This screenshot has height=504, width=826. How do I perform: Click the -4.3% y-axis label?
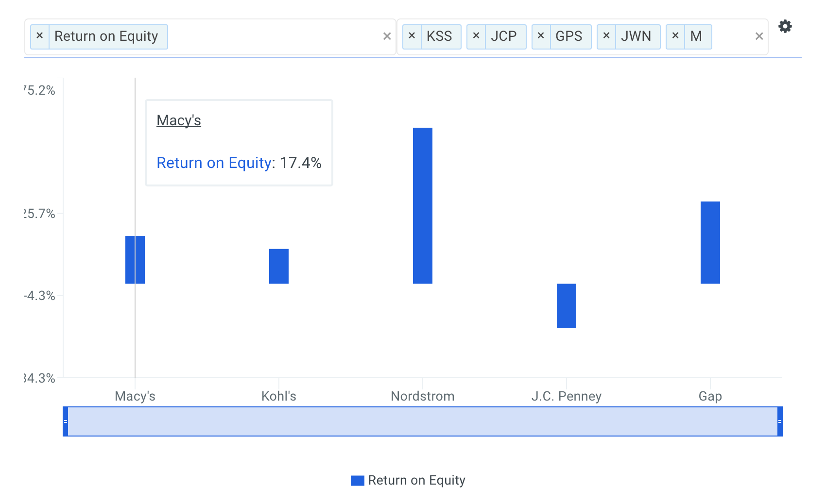[40, 296]
